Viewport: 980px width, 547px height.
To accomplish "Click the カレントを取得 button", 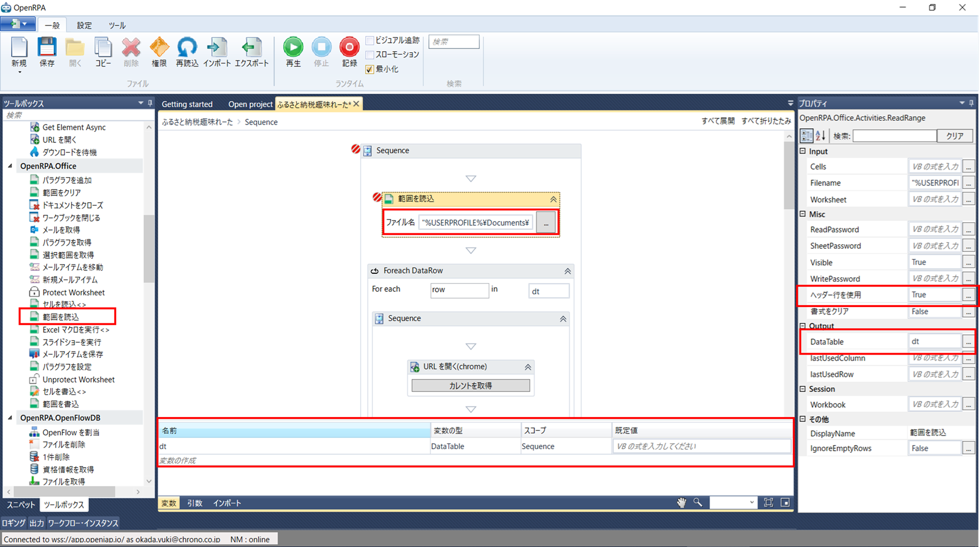I will [x=471, y=386].
